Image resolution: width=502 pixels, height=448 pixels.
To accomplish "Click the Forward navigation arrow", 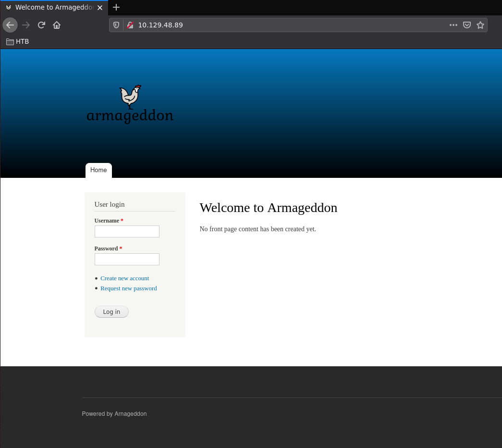I will [x=26, y=25].
